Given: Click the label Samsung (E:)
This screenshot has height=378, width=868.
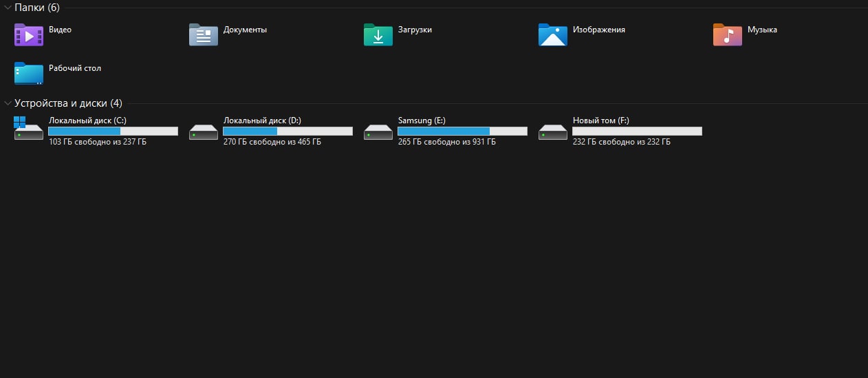Looking at the screenshot, I should tap(422, 120).
